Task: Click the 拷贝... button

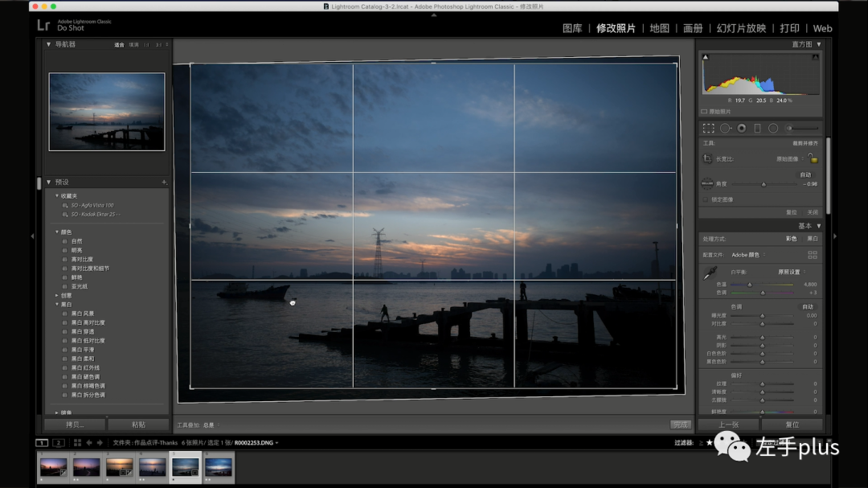Action: [x=75, y=424]
